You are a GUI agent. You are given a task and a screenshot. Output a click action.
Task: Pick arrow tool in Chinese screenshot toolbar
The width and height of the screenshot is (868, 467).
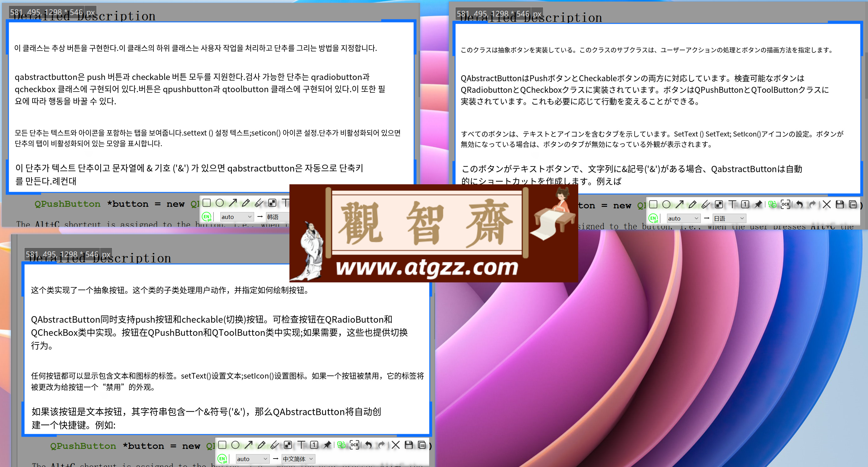248,445
